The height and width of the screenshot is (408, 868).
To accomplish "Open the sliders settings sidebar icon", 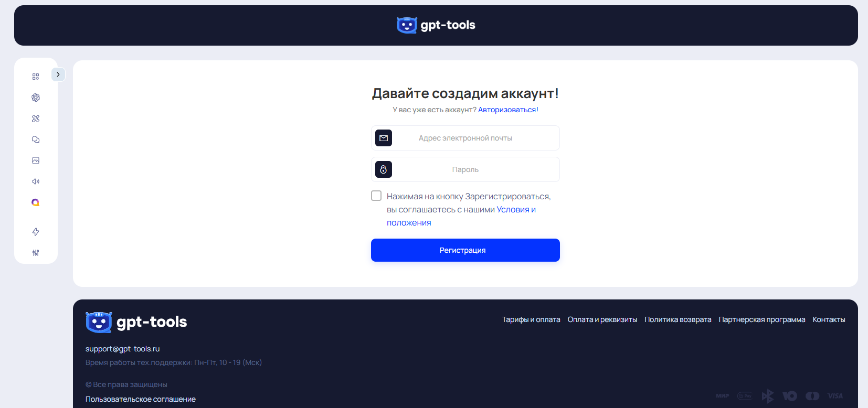I will click(x=36, y=253).
